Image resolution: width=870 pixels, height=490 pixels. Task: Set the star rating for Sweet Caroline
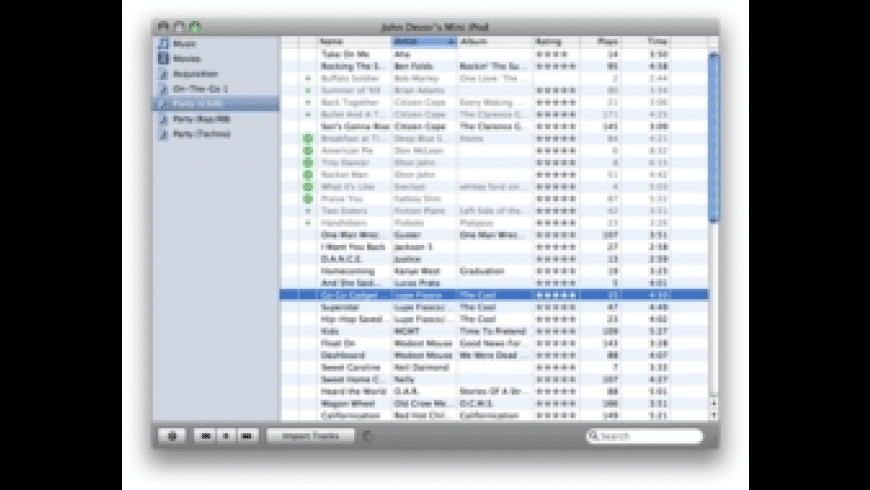(x=556, y=367)
